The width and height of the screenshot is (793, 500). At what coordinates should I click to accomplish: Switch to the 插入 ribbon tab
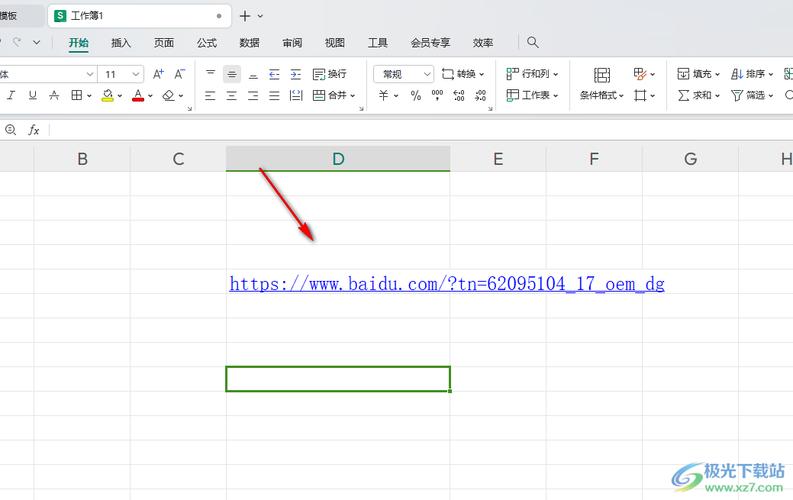tap(121, 43)
